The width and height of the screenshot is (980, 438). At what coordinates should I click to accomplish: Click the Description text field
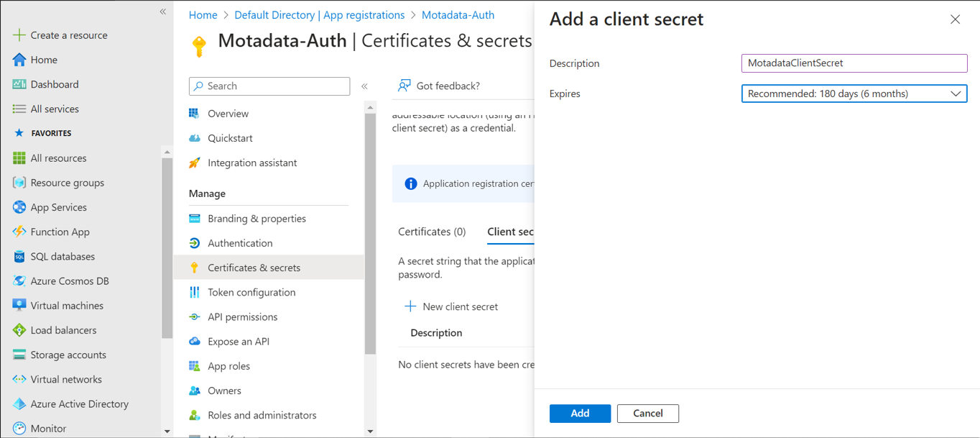(x=854, y=63)
